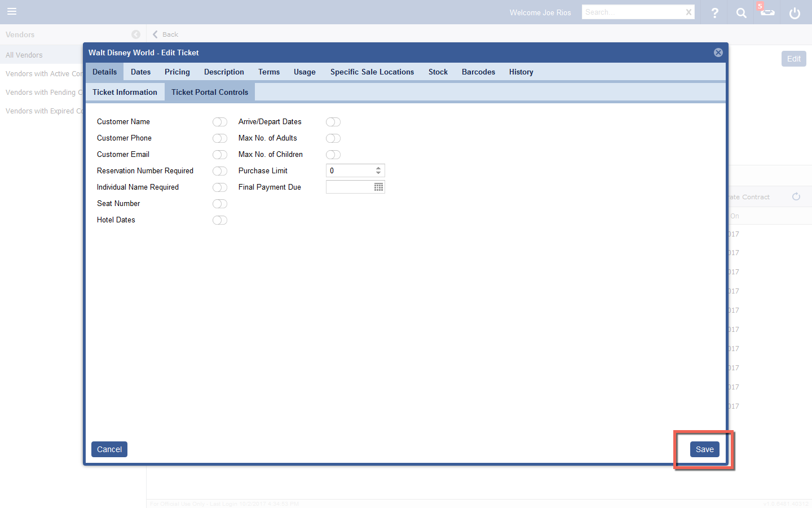Click the refresh icon beside Contract

click(x=796, y=197)
